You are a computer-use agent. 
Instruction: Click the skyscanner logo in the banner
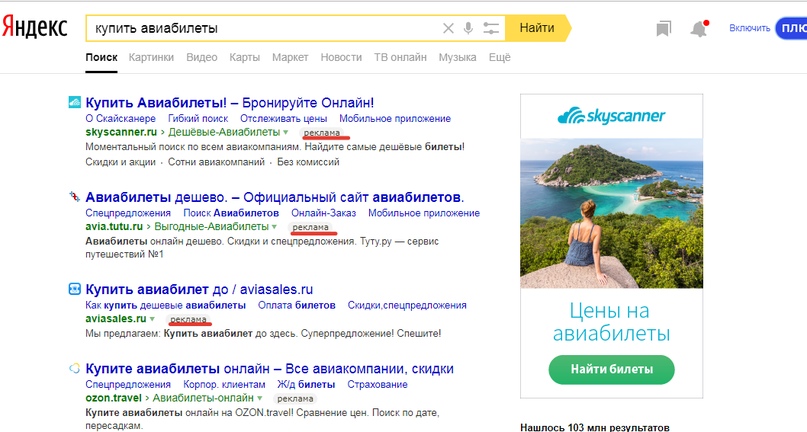pos(611,115)
